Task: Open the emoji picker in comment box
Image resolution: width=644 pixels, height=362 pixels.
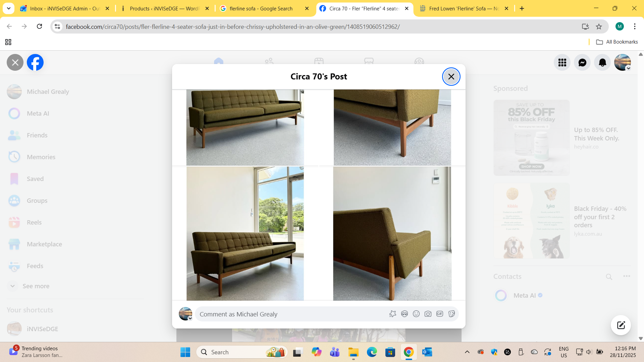Action: coord(416,314)
